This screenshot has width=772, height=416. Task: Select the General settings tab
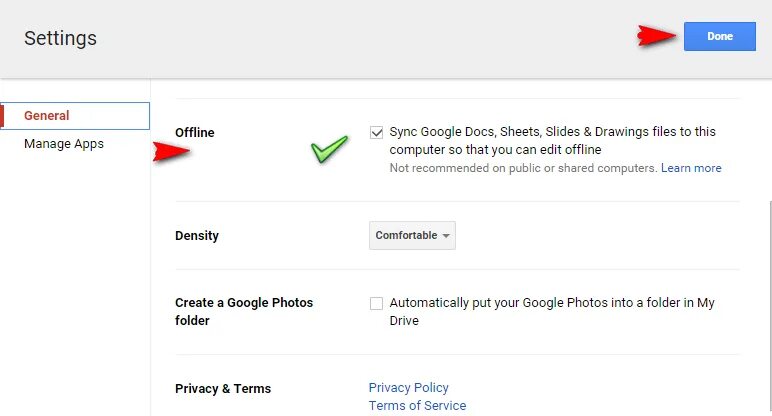pyautogui.click(x=47, y=116)
